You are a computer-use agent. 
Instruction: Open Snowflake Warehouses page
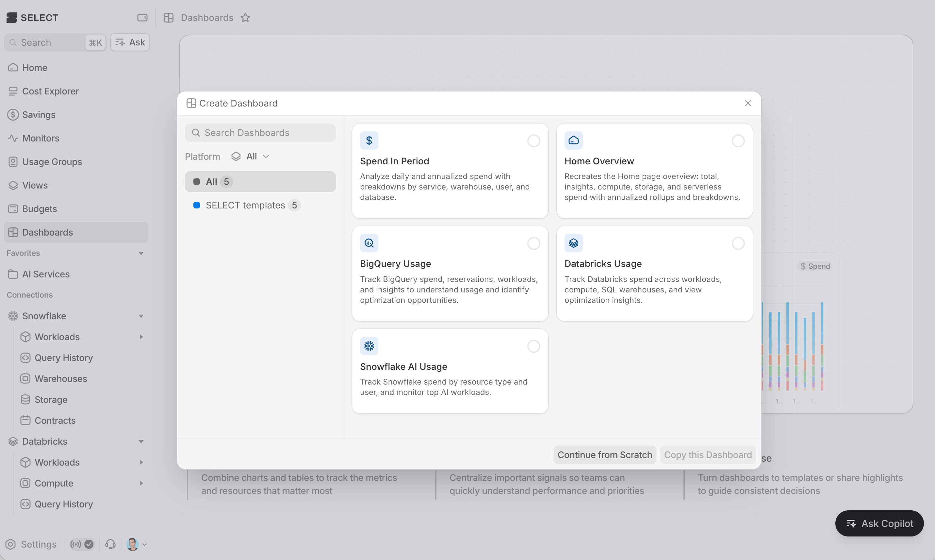[81, 378]
